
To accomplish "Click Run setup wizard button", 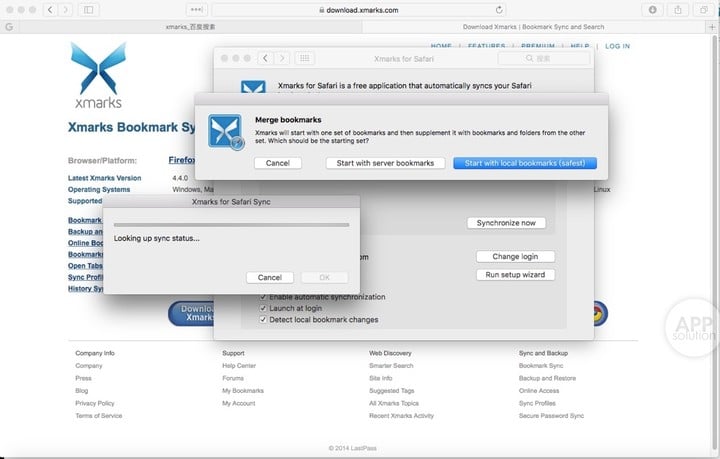I will pos(515,274).
